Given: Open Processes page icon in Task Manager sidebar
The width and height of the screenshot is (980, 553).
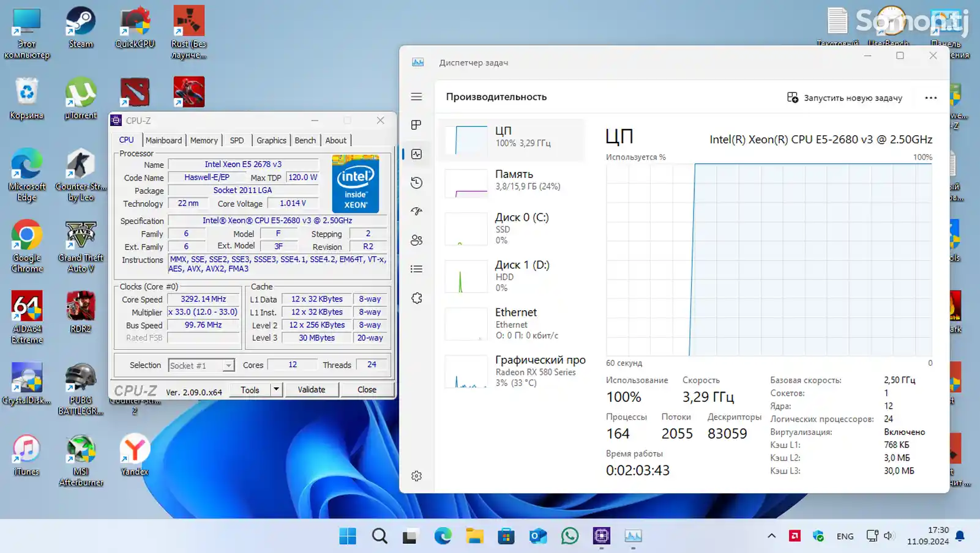Looking at the screenshot, I should [x=416, y=125].
